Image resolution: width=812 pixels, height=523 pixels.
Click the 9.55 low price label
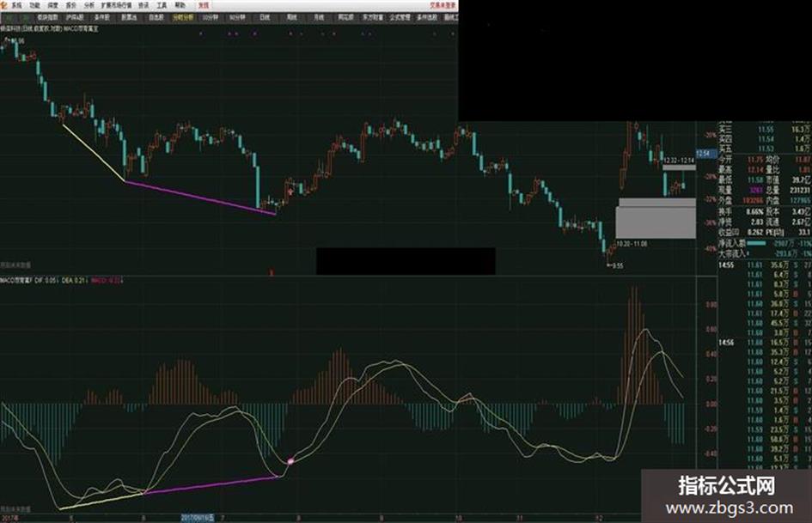click(617, 265)
